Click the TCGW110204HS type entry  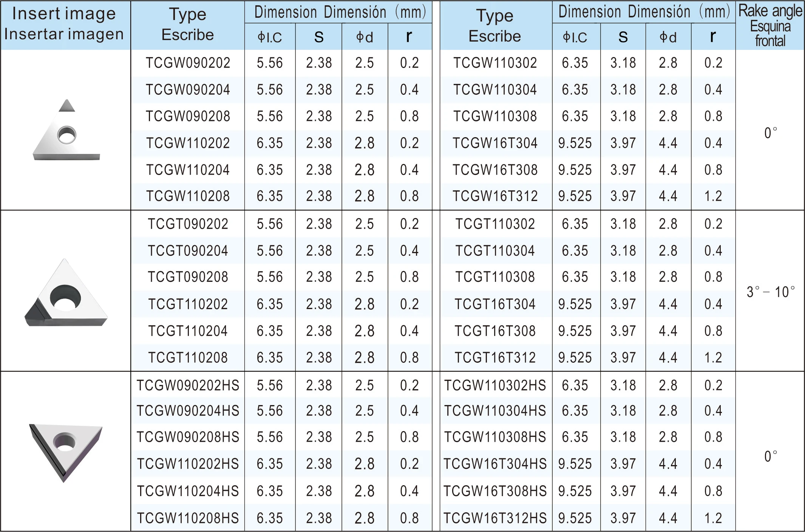click(188, 491)
